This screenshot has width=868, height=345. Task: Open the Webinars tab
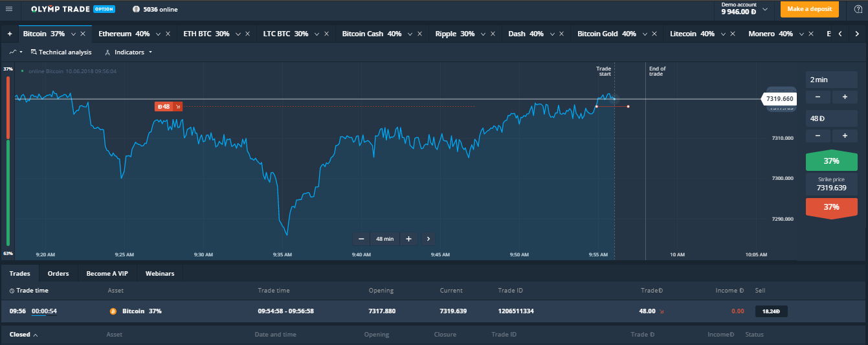(x=160, y=274)
